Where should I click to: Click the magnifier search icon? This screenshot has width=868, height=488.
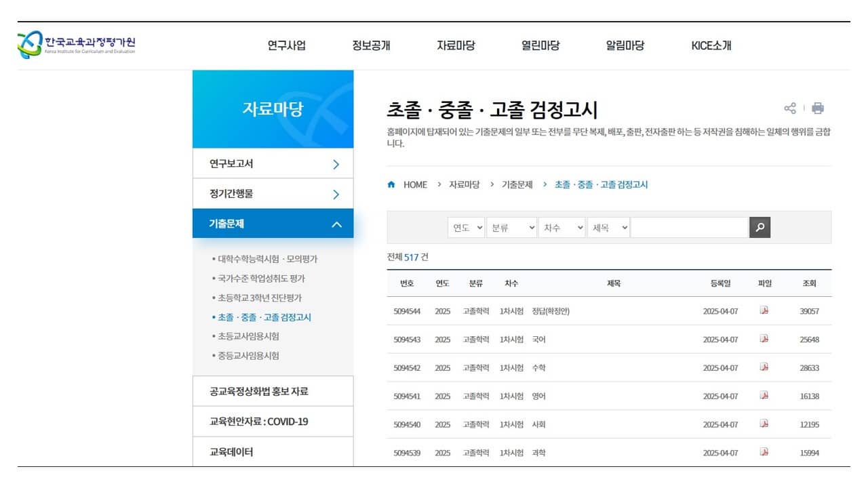tap(759, 228)
